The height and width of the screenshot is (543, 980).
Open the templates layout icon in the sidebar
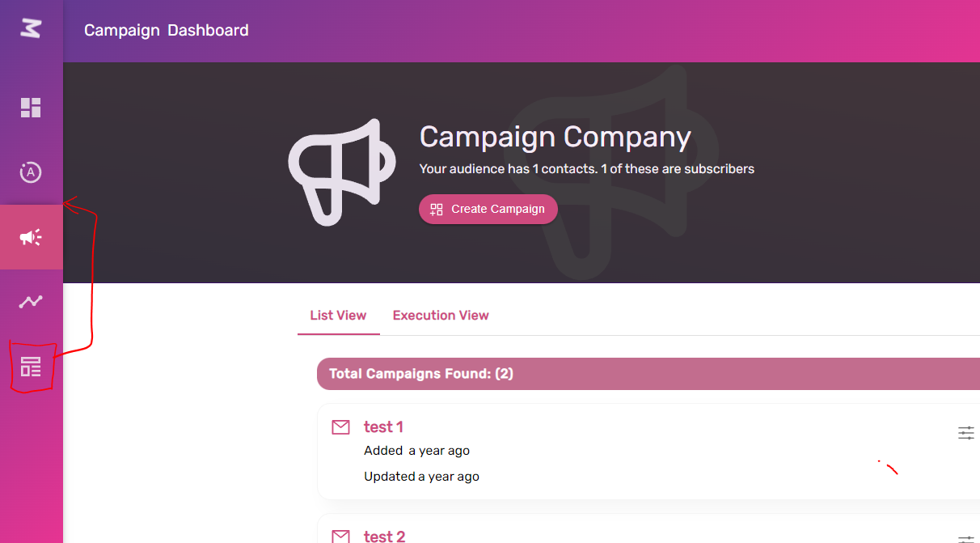[31, 367]
